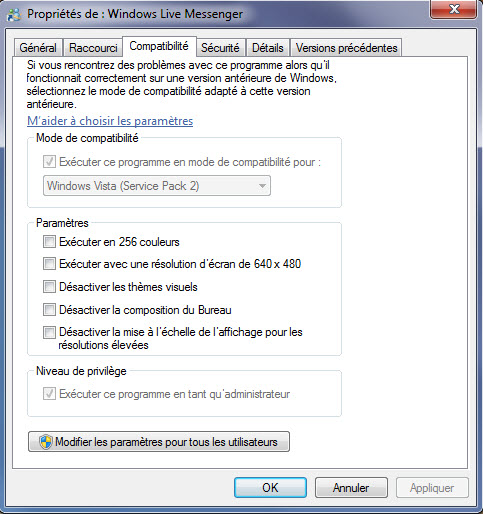Viewport: 483px width, 514px height.
Task: Confirm with the OK button
Action: click(270, 488)
